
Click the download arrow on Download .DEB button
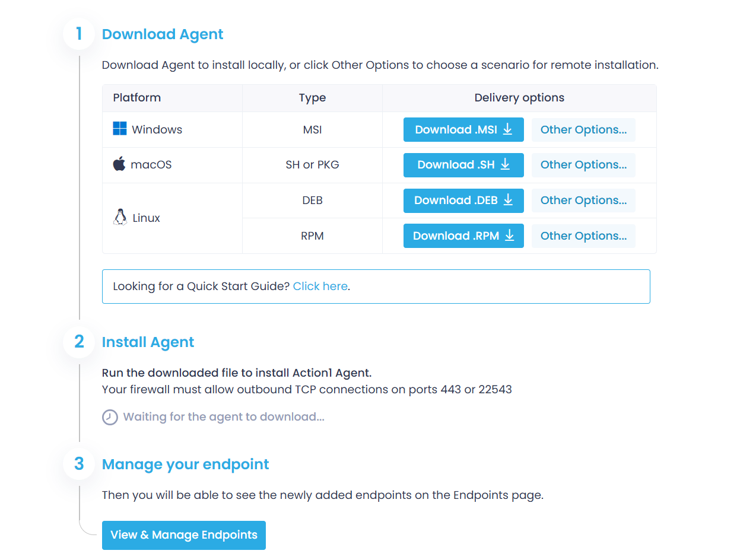(x=509, y=201)
